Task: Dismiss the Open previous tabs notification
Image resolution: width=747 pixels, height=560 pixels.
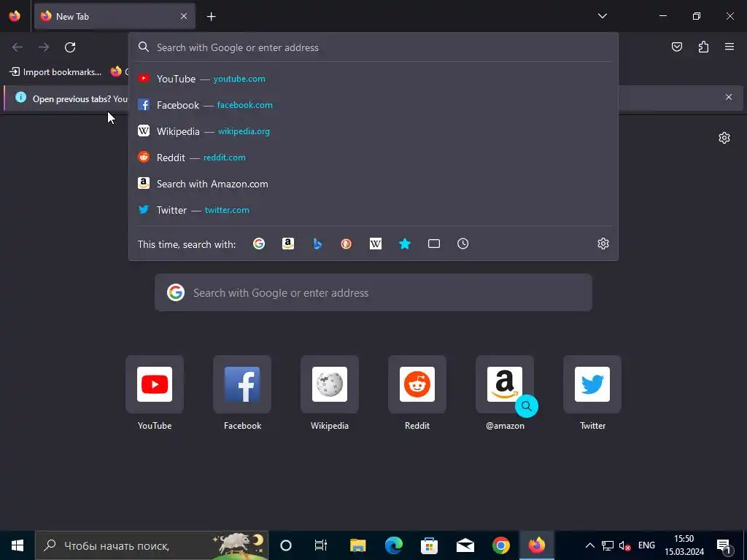Action: tap(729, 97)
